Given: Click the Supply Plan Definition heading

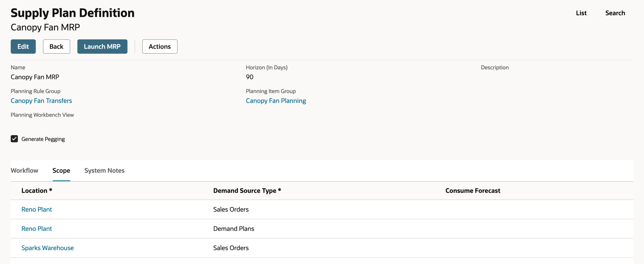Looking at the screenshot, I should (x=72, y=13).
